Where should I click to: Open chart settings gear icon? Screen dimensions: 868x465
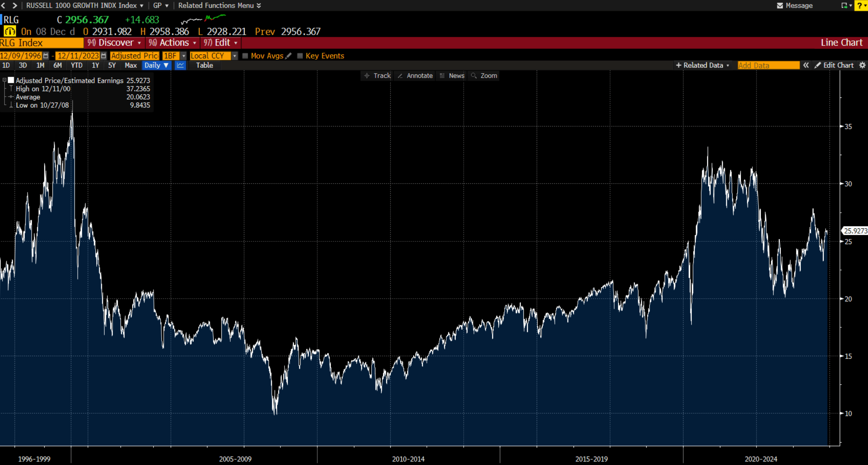(862, 65)
